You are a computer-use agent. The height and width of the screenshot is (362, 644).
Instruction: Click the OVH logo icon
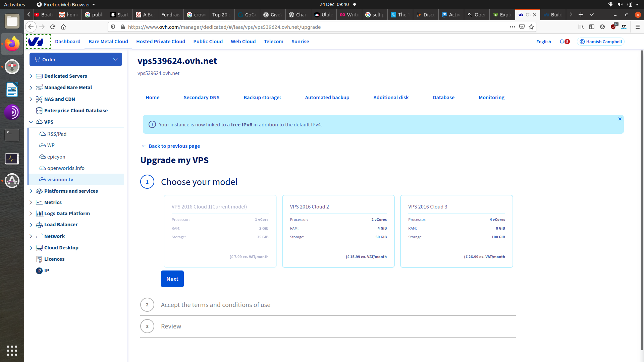36,42
